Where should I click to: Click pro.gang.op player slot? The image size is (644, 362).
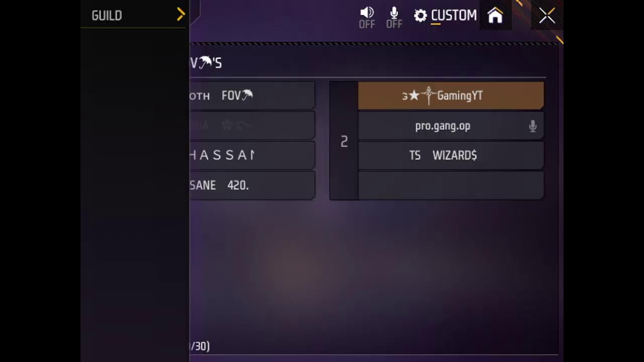point(451,126)
